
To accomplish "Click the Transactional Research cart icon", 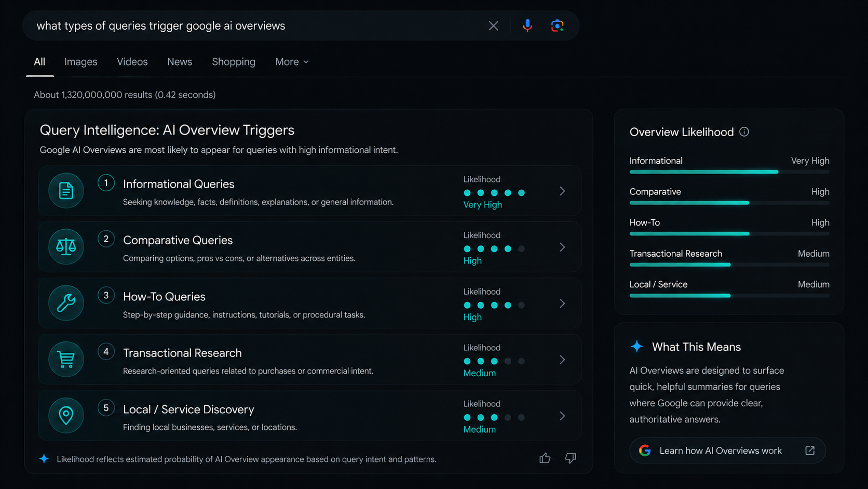I will 66,359.
